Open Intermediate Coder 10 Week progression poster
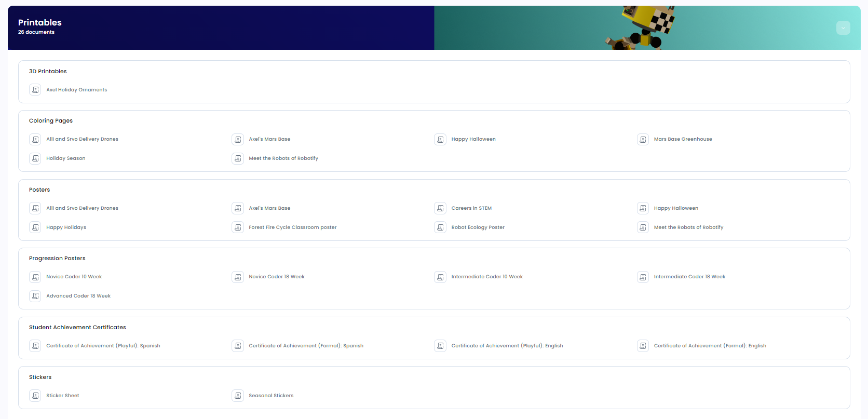Viewport: 868px width, 419px height. point(487,277)
